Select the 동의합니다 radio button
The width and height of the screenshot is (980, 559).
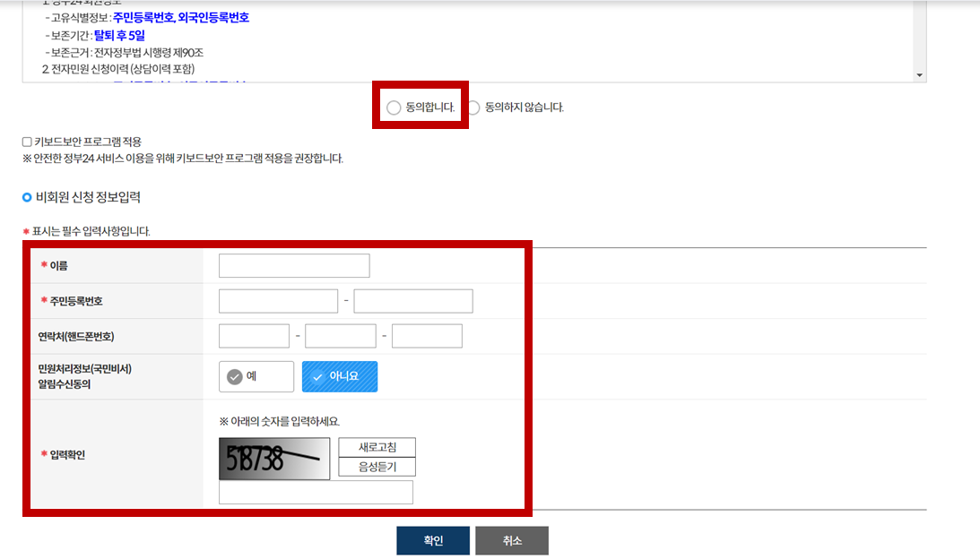pos(394,107)
